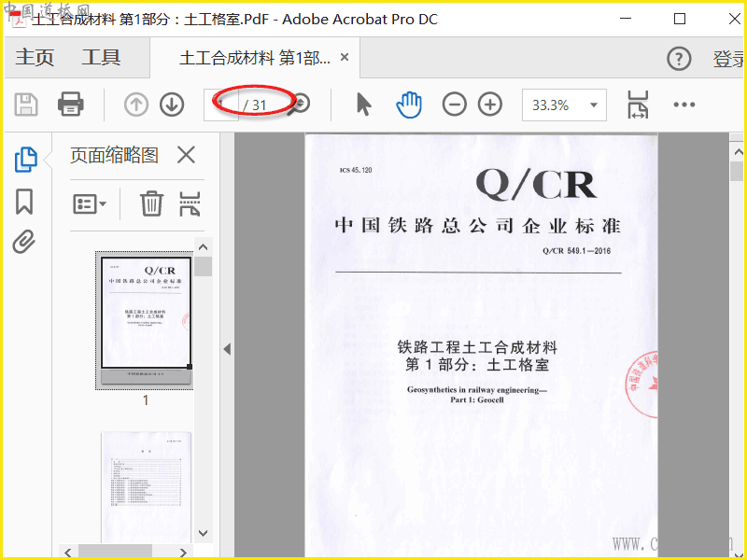Click document view scroll up arrow

pyautogui.click(x=739, y=152)
